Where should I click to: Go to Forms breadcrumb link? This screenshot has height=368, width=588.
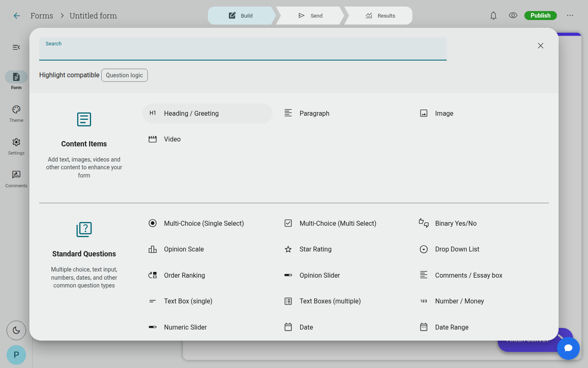[42, 16]
